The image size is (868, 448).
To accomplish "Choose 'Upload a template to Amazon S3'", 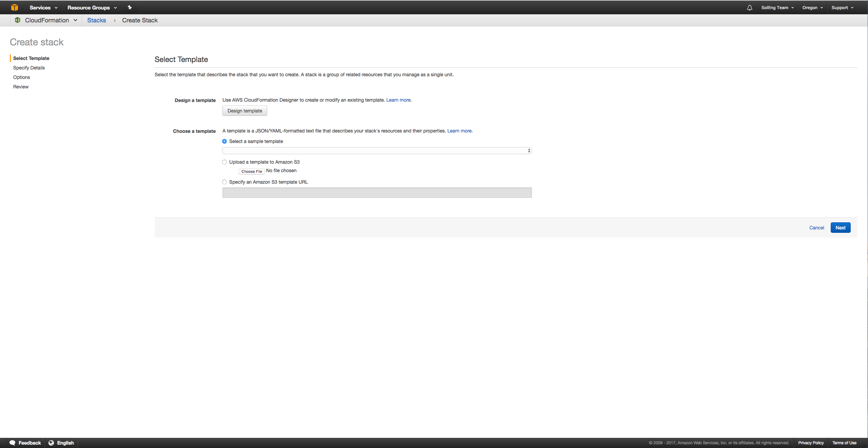I will coord(224,162).
